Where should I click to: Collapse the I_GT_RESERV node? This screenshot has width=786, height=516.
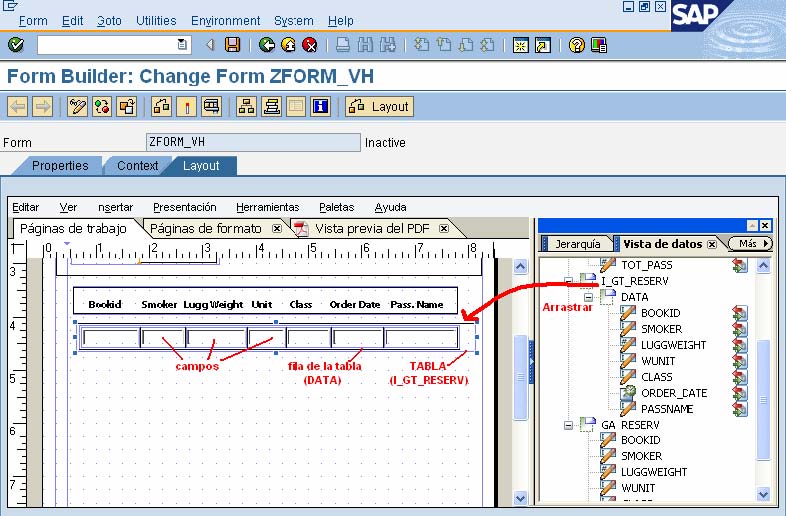click(x=568, y=281)
